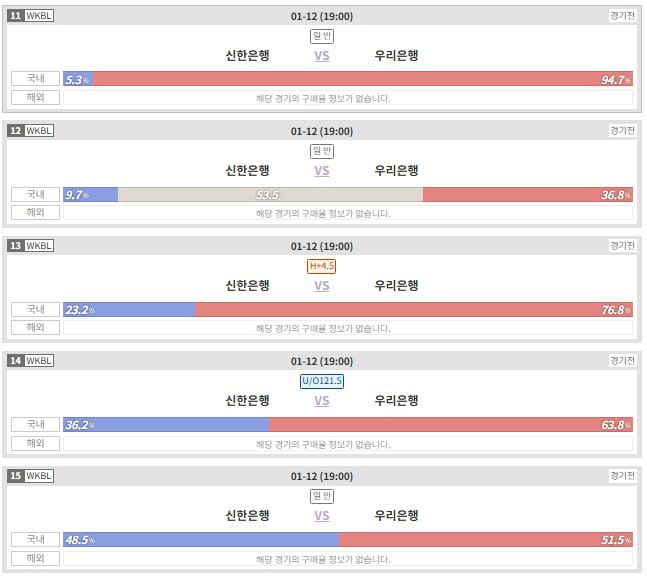647x576 pixels.
Task: Select the 국내 tab in match 15
Action: coord(36,539)
